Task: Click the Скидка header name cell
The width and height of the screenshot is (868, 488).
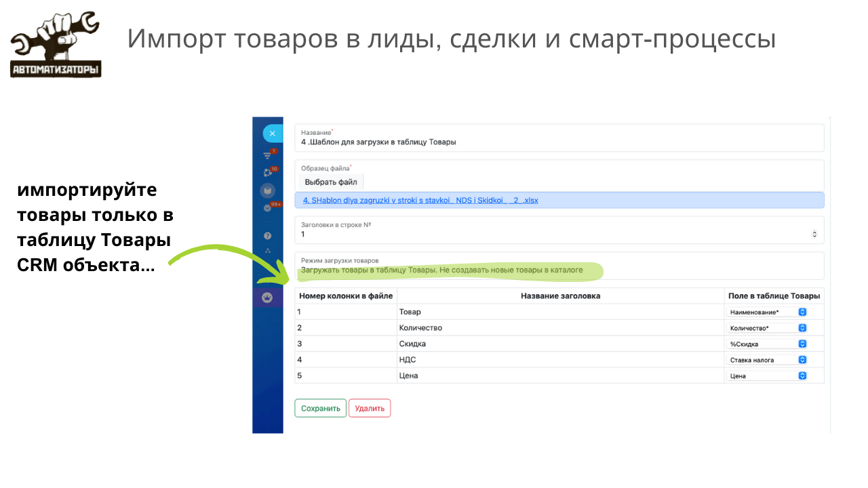Action: (560, 344)
